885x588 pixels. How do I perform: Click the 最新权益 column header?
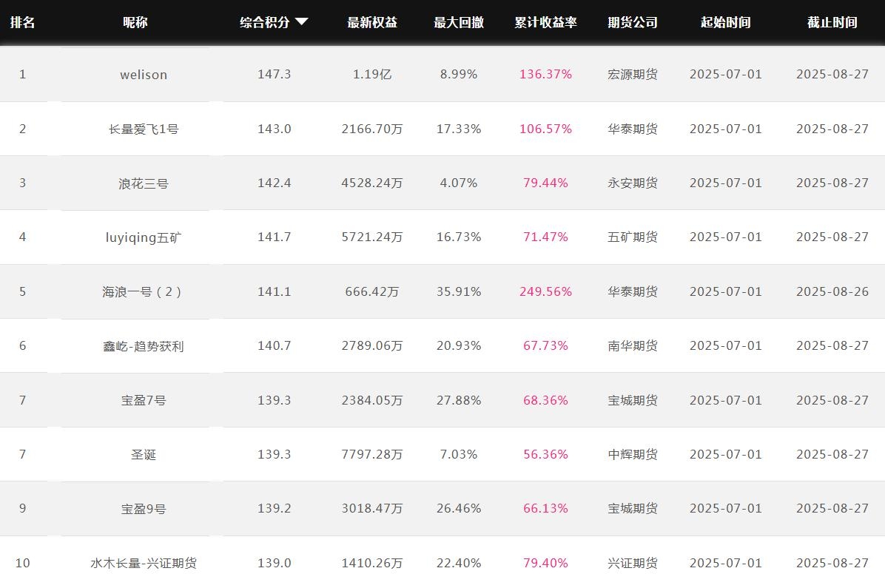(372, 22)
